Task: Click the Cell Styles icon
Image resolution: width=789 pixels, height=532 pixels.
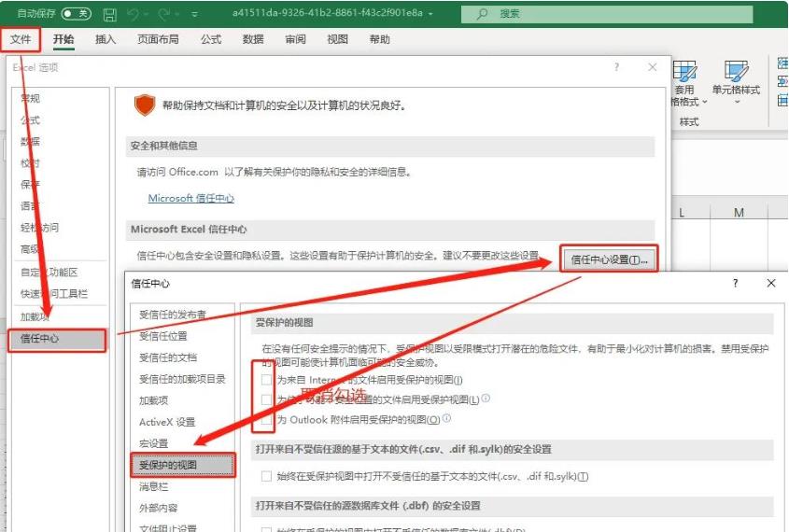Action: [x=736, y=71]
